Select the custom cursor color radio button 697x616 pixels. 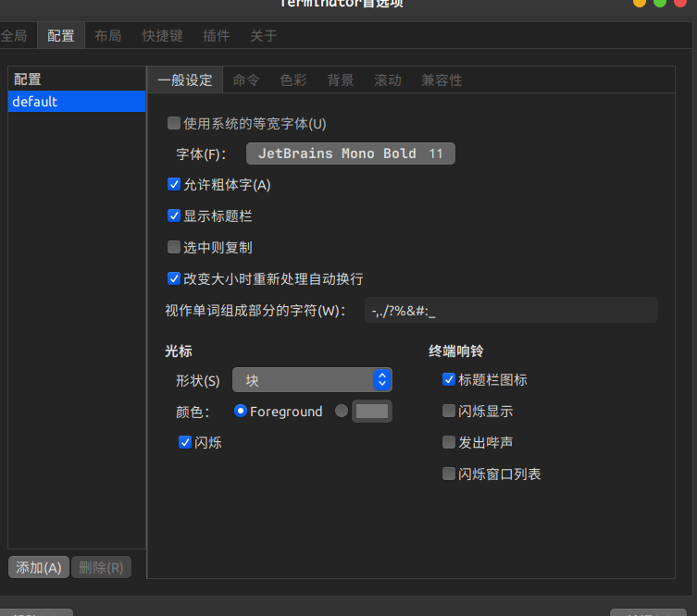pyautogui.click(x=342, y=412)
